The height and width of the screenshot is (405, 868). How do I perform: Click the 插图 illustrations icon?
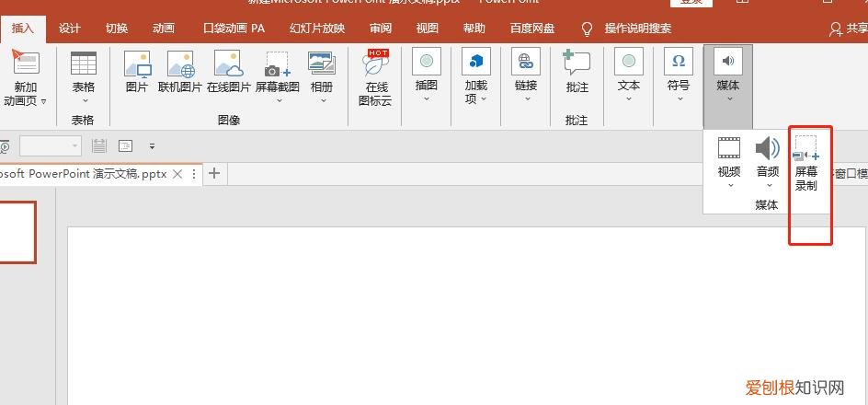427,62
